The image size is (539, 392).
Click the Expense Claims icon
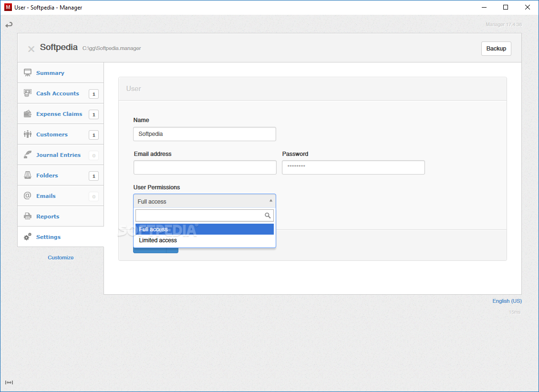click(x=28, y=113)
